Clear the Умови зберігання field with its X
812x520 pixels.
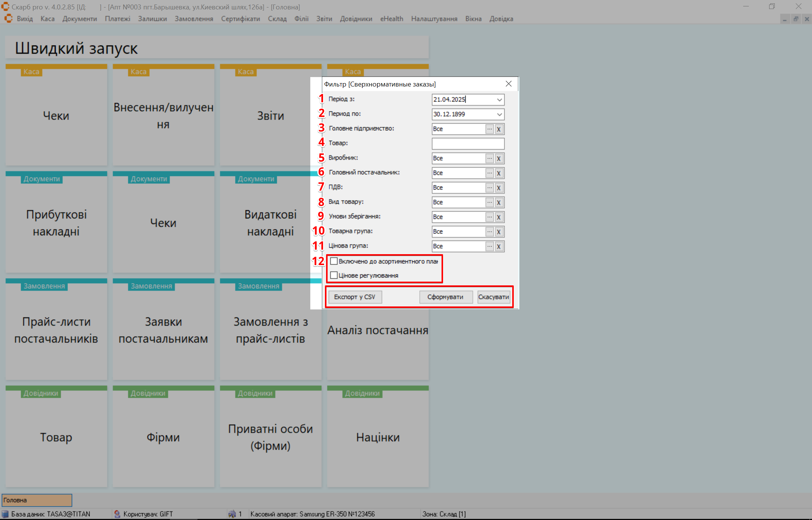499,217
